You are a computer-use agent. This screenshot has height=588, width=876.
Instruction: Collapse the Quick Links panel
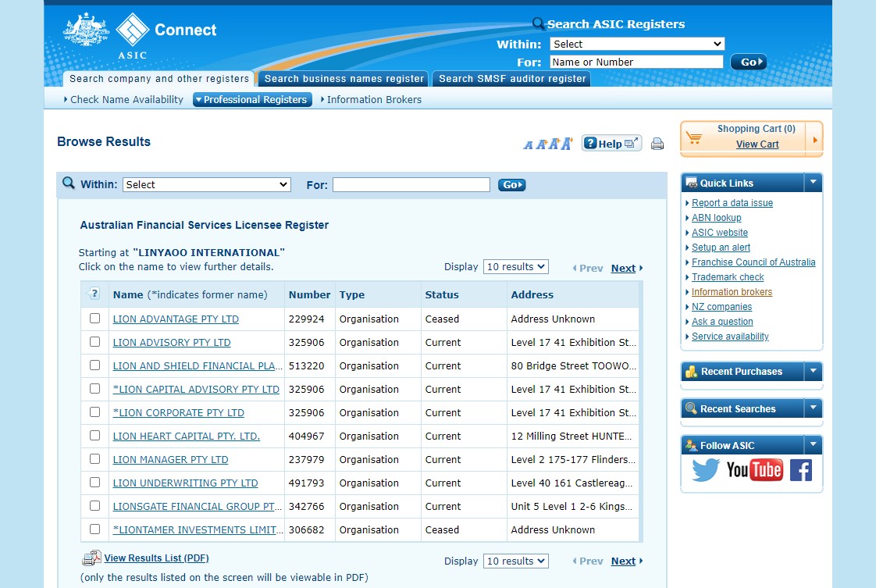tap(814, 183)
